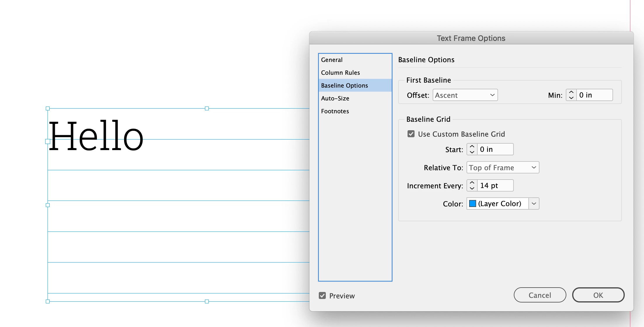Screen dimensions: 644x327
Task: Click the blue Layer Color swatch
Action: (473, 203)
